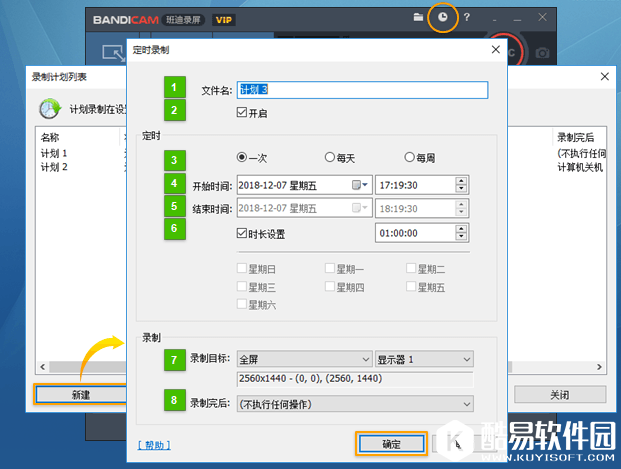Click the Bandicam help question mark icon
621x469 pixels.
(467, 18)
